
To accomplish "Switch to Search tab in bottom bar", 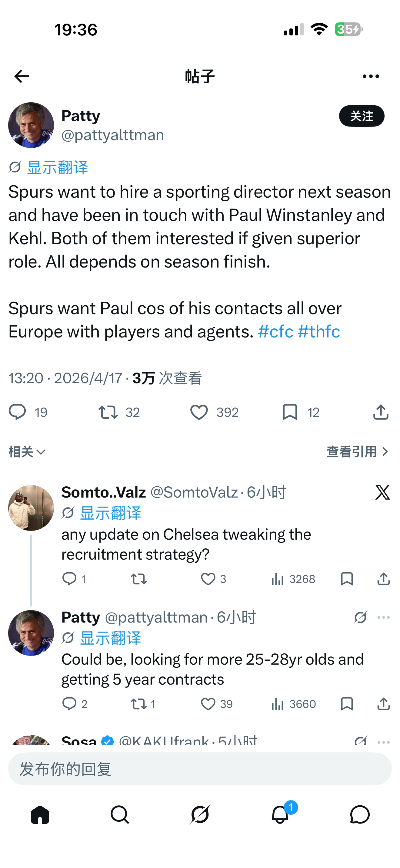I will [120, 815].
